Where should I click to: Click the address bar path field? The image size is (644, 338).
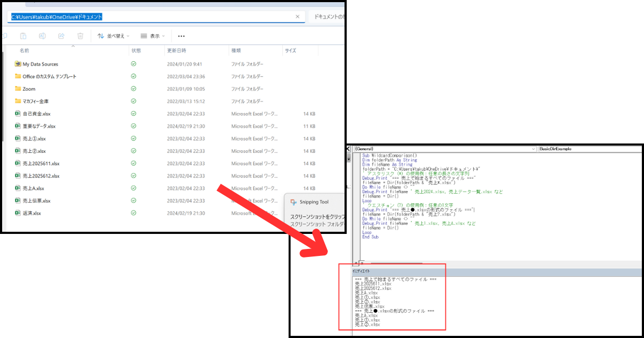[x=157, y=17]
